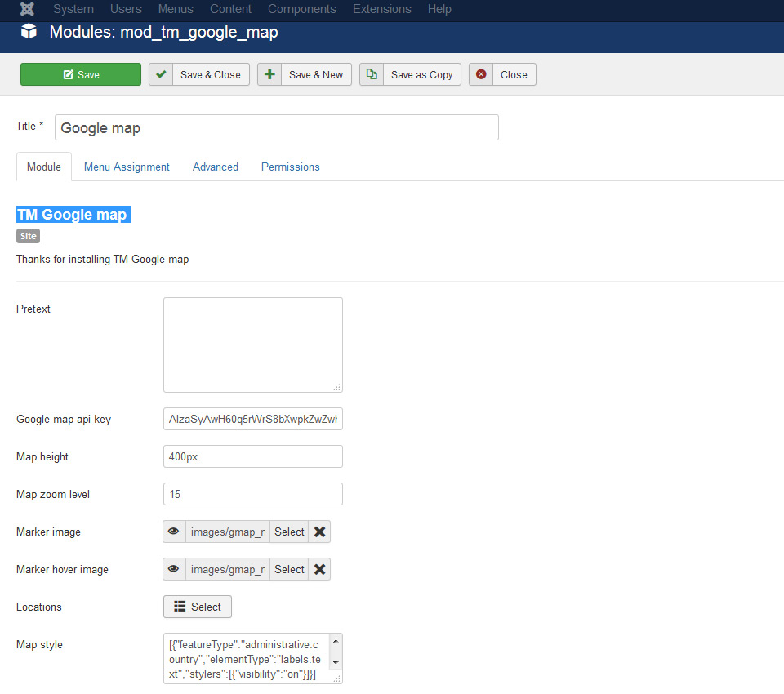Open the Content menu
The width and height of the screenshot is (784, 694).
coord(230,9)
